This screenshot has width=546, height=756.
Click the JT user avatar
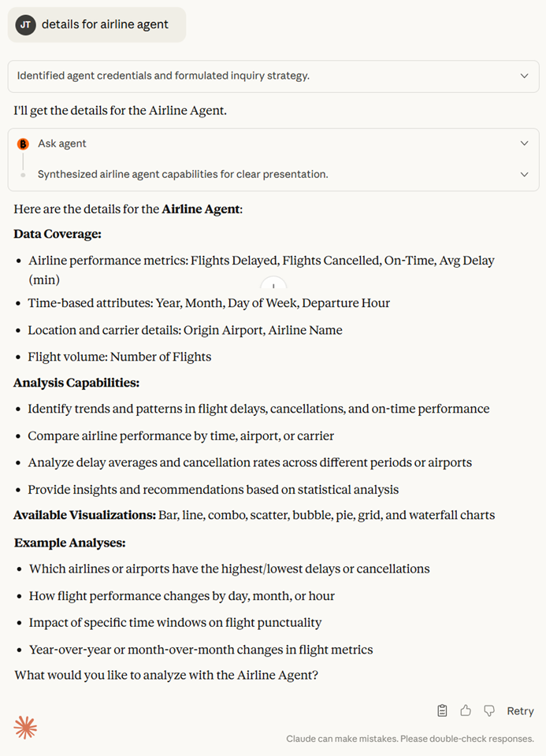26,24
